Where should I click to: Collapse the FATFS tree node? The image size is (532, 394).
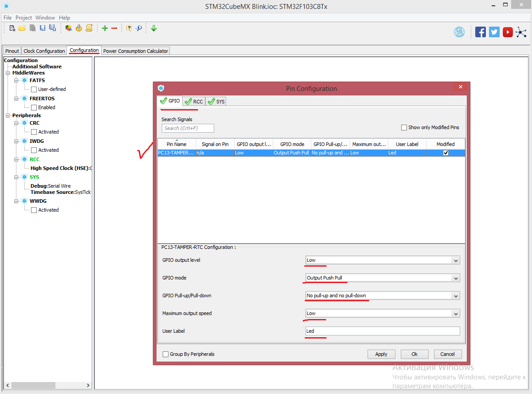pos(16,80)
